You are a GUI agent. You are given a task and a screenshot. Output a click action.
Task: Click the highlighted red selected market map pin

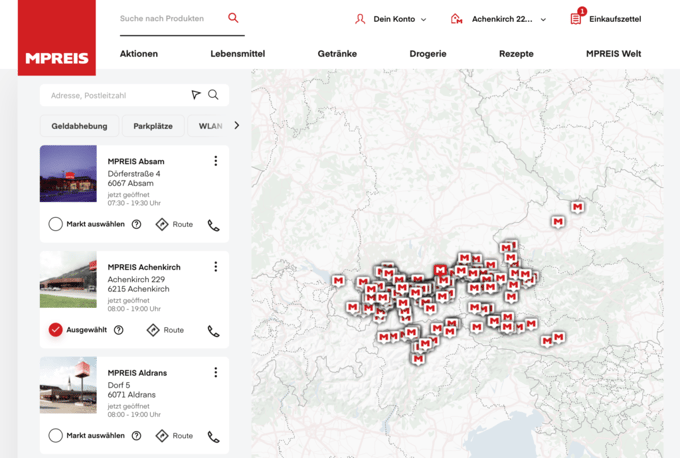click(440, 271)
